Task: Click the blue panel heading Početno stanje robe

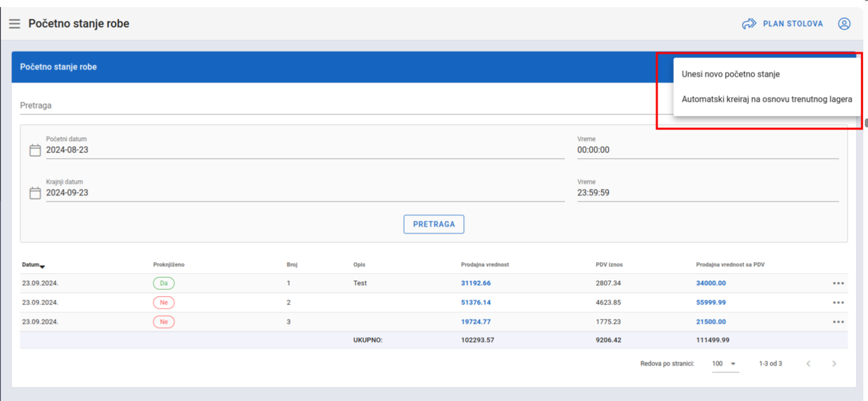Action: [x=58, y=67]
